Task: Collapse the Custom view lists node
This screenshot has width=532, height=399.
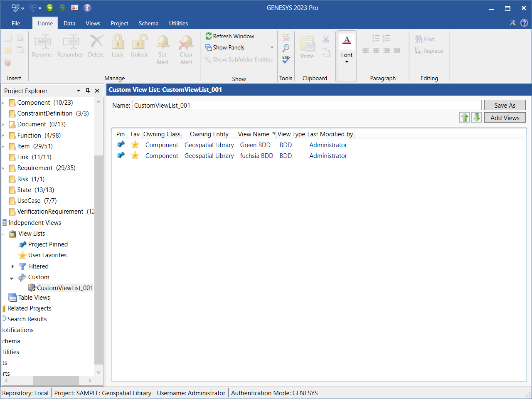Action: click(x=12, y=278)
